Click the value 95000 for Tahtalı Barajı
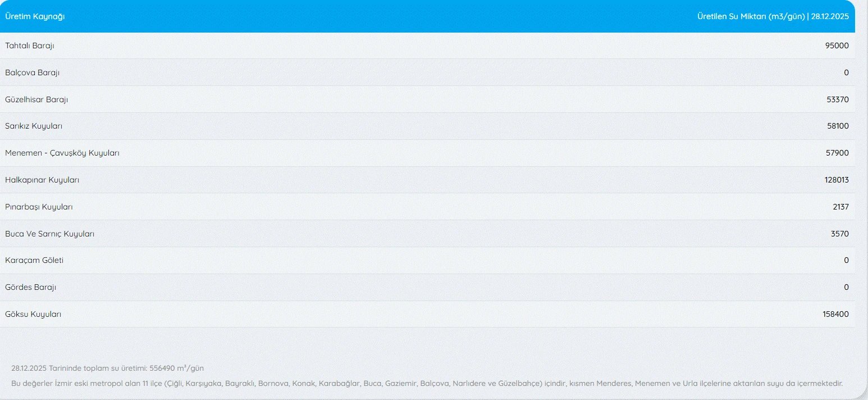Viewport: 868px width, 400px height. (x=837, y=46)
